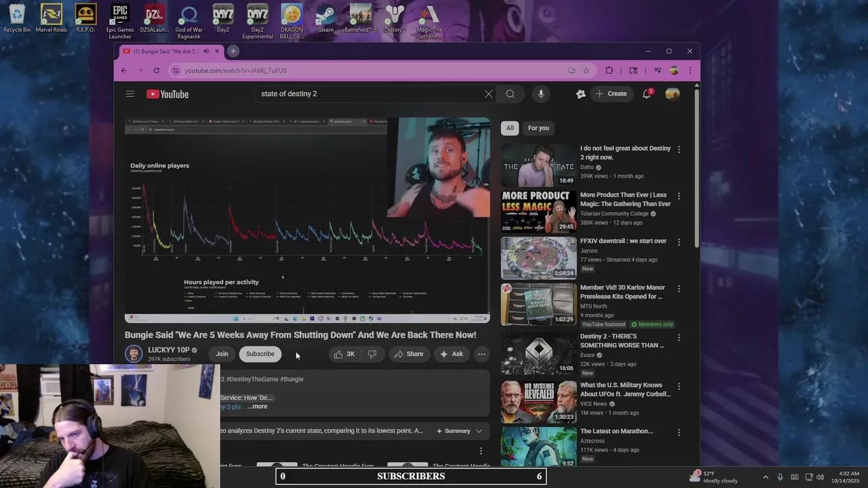Clear the YouTube search box text
The image size is (868, 488).
pyautogui.click(x=488, y=94)
